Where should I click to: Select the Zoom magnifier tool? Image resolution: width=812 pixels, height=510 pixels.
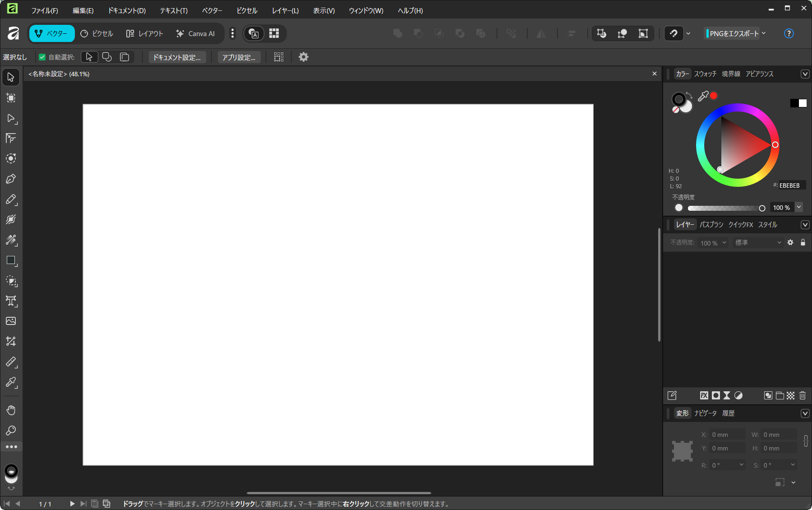tap(11, 431)
